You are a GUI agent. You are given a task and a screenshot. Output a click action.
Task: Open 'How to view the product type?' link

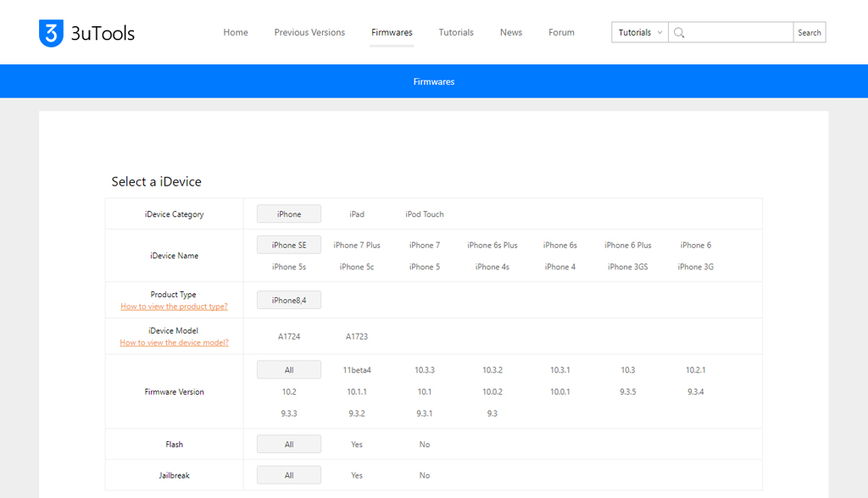coord(174,307)
